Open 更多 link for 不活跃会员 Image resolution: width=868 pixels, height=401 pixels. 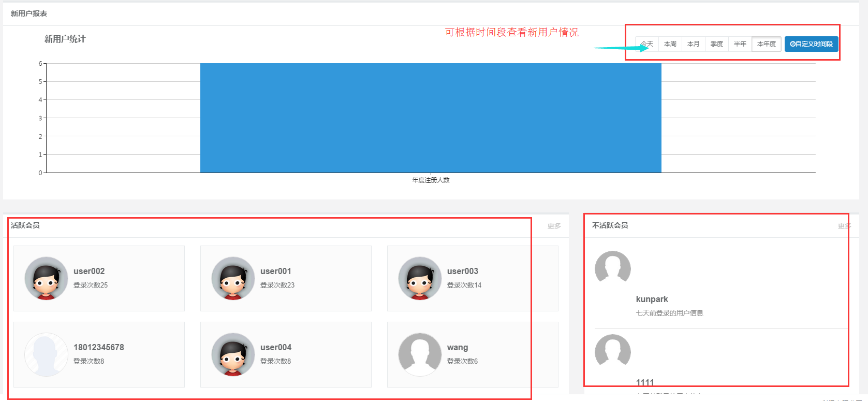pyautogui.click(x=844, y=226)
